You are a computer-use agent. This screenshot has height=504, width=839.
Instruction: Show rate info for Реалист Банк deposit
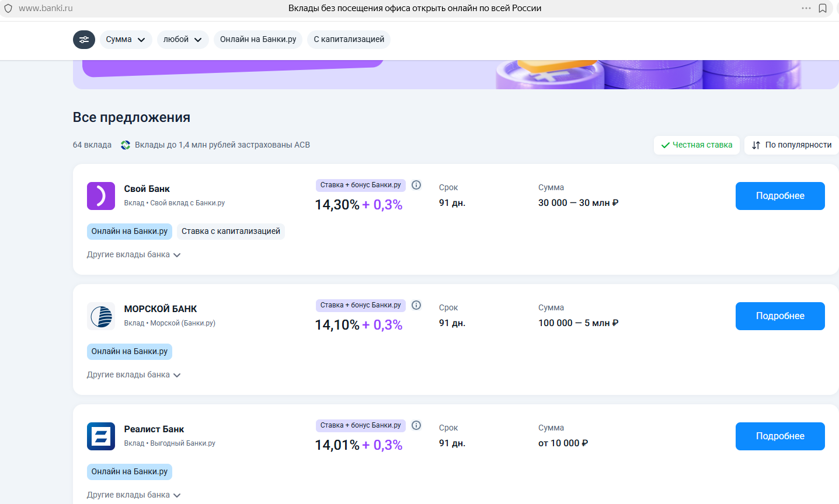pyautogui.click(x=416, y=425)
